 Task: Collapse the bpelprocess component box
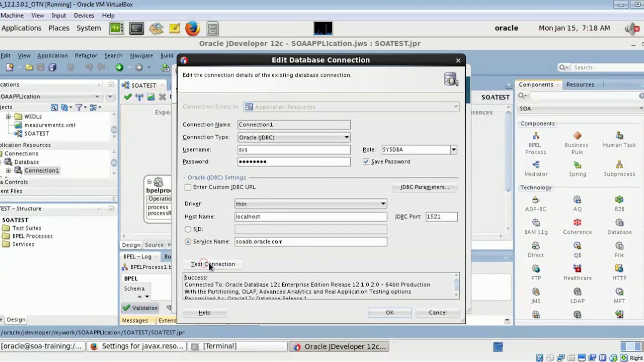149,182
